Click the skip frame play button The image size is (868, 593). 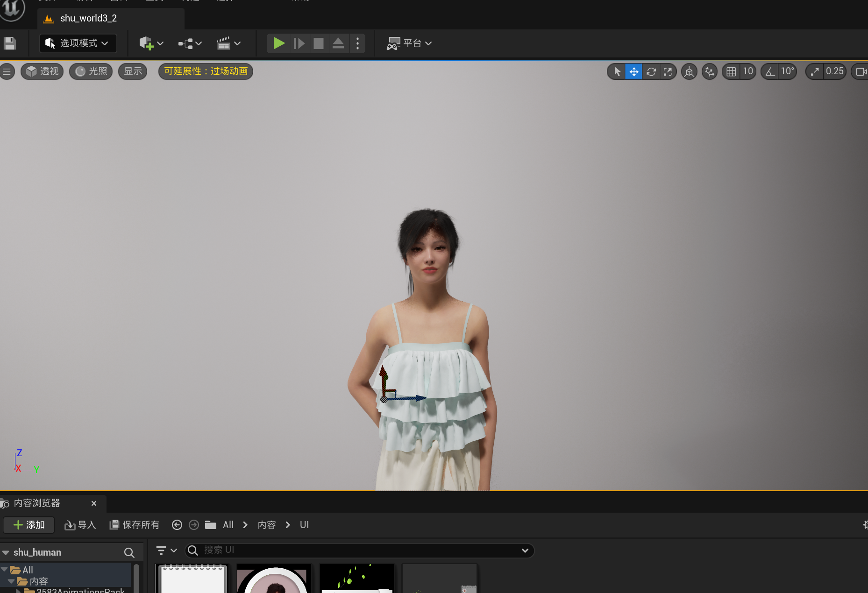click(x=299, y=43)
